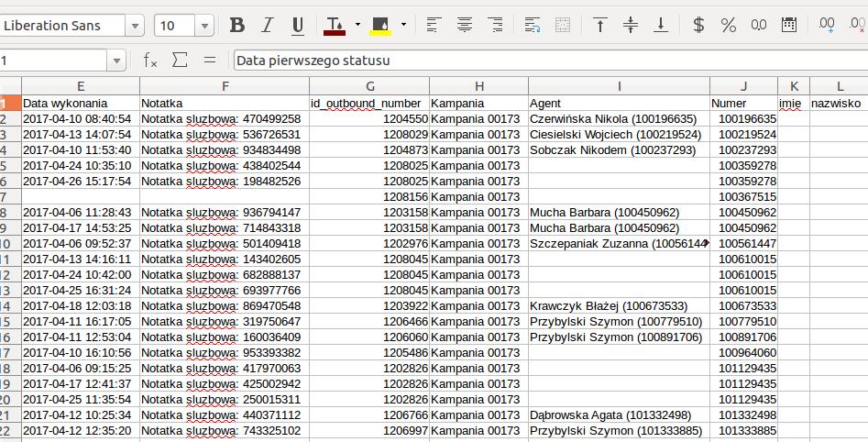
Task: Center cell content vertically
Action: [x=631, y=25]
